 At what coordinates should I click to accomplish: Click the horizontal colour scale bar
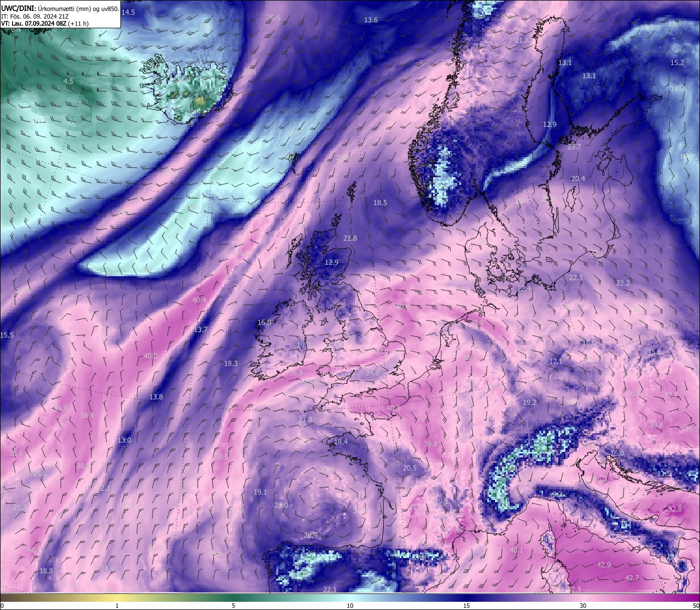pyautogui.click(x=350, y=597)
